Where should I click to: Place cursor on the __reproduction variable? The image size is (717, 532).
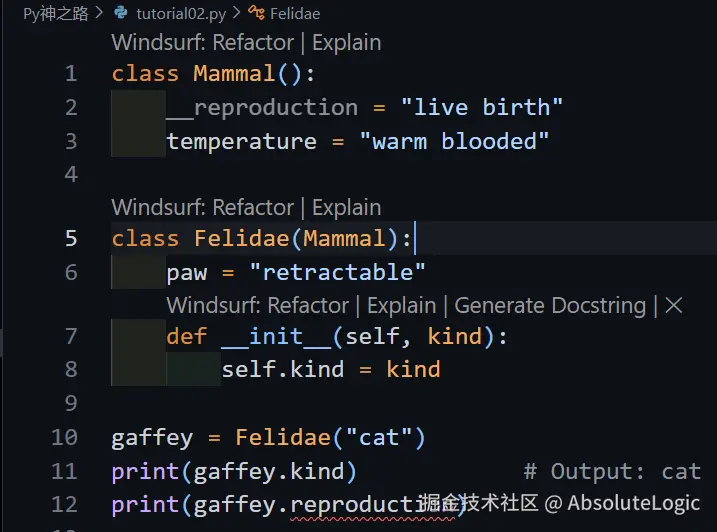click(x=262, y=108)
